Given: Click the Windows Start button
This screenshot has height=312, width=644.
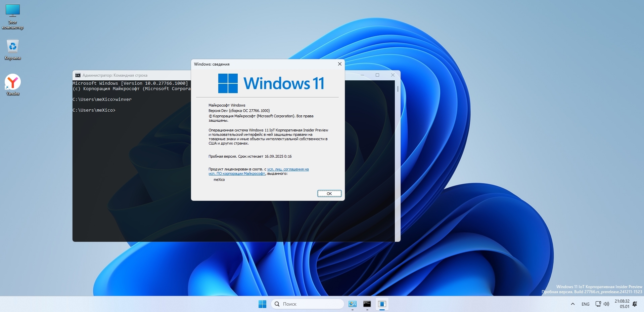Looking at the screenshot, I should pyautogui.click(x=262, y=304).
